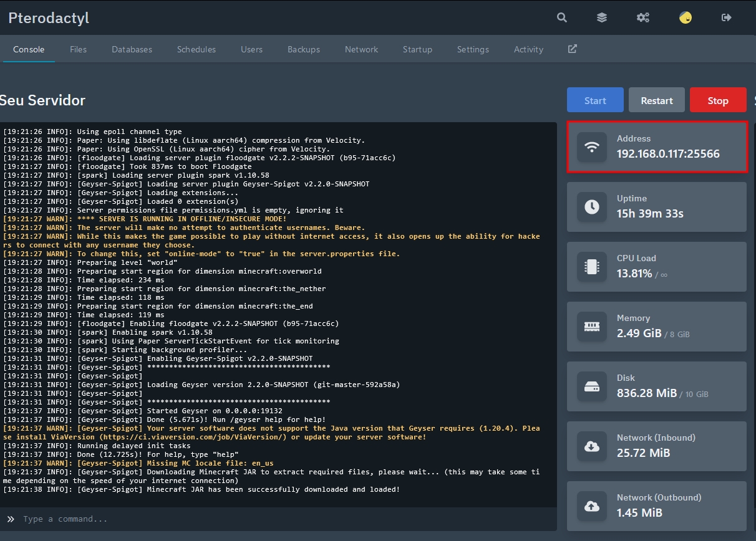This screenshot has height=541, width=756.
Task: Click the sign out arrow icon
Action: pos(726,17)
